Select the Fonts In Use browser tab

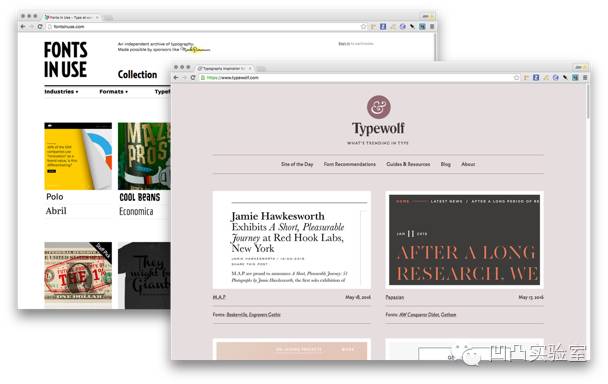pyautogui.click(x=72, y=17)
